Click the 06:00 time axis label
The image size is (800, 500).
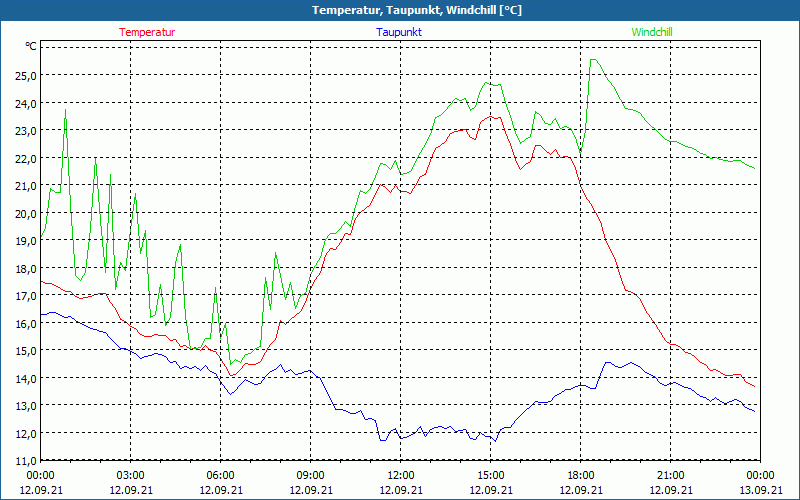tap(220, 476)
